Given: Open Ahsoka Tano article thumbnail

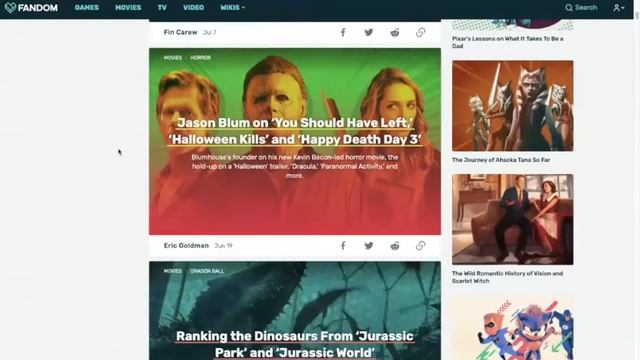Looking at the screenshot, I should pos(513,106).
